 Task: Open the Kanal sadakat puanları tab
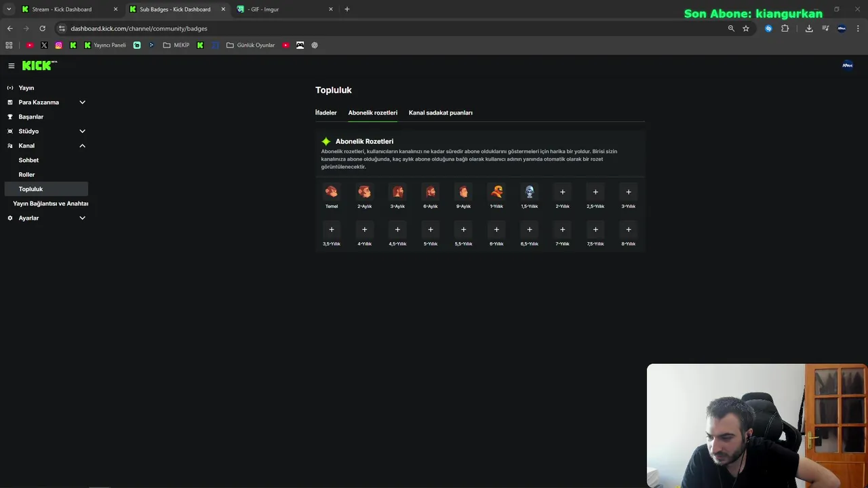(x=441, y=113)
